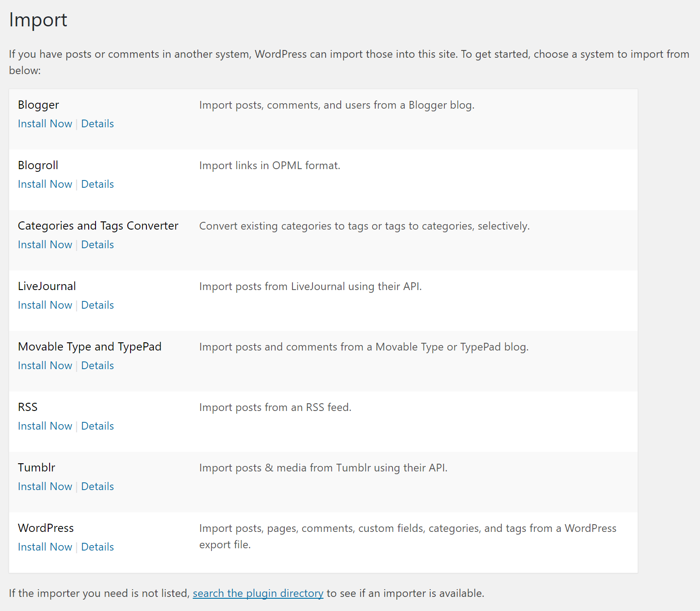Select the Blogroll importer title
The width and height of the screenshot is (700, 611).
(x=38, y=165)
